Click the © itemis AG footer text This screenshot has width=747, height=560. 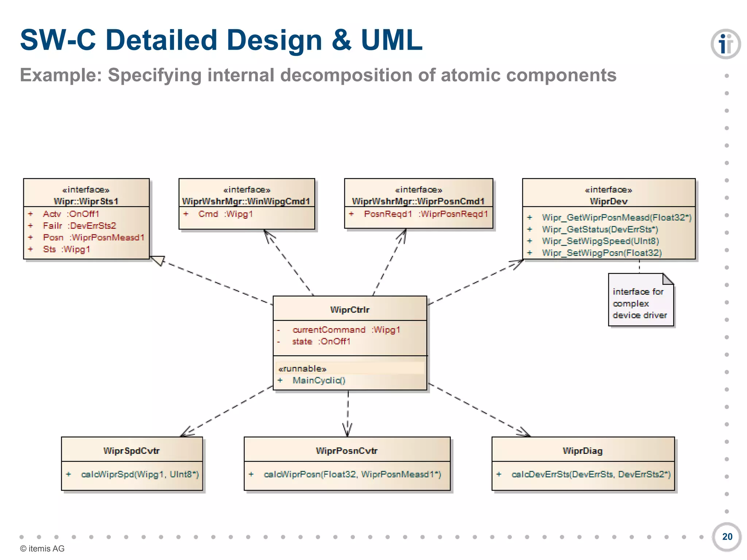[42, 548]
